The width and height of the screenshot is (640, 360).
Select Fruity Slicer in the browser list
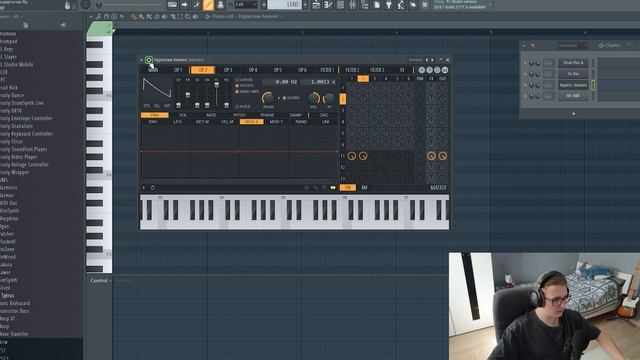point(11,141)
